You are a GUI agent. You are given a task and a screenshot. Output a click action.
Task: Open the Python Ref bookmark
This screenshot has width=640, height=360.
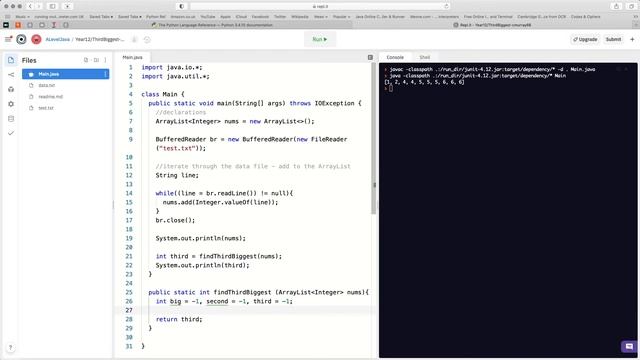point(156,17)
